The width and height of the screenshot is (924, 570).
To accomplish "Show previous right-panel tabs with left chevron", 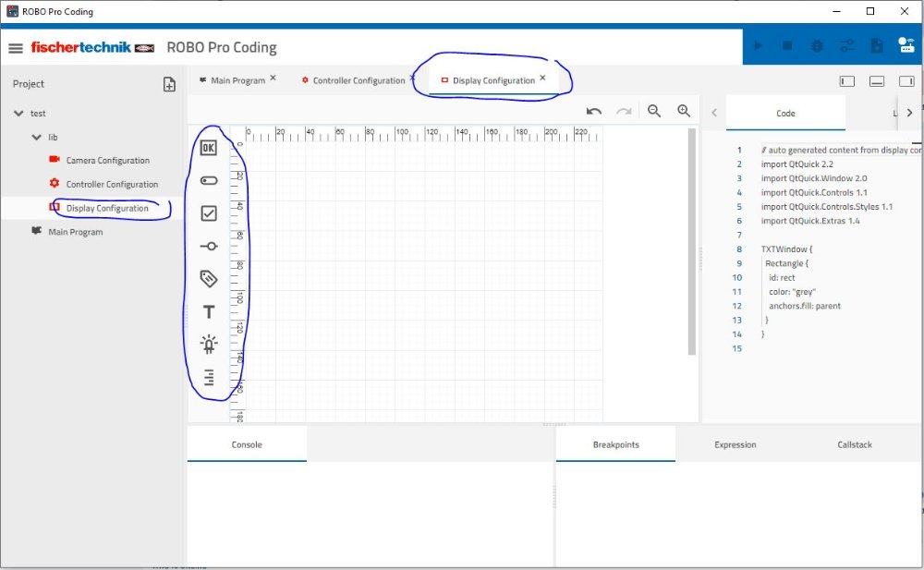I will pos(714,113).
